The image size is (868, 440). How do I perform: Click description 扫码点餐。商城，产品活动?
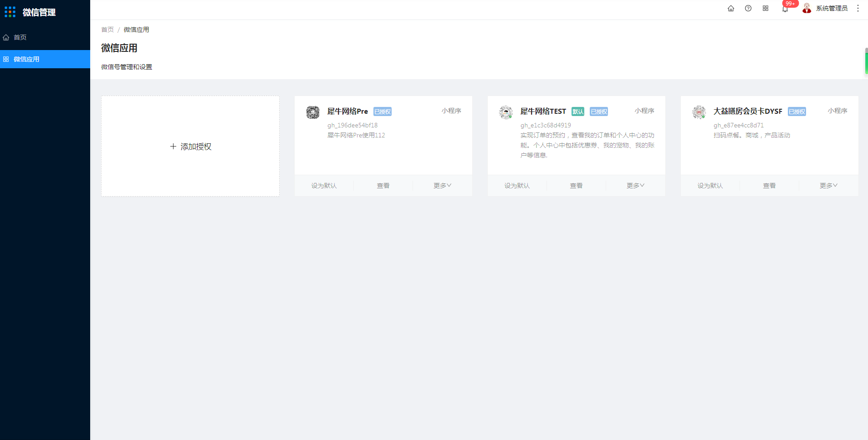[x=752, y=135]
